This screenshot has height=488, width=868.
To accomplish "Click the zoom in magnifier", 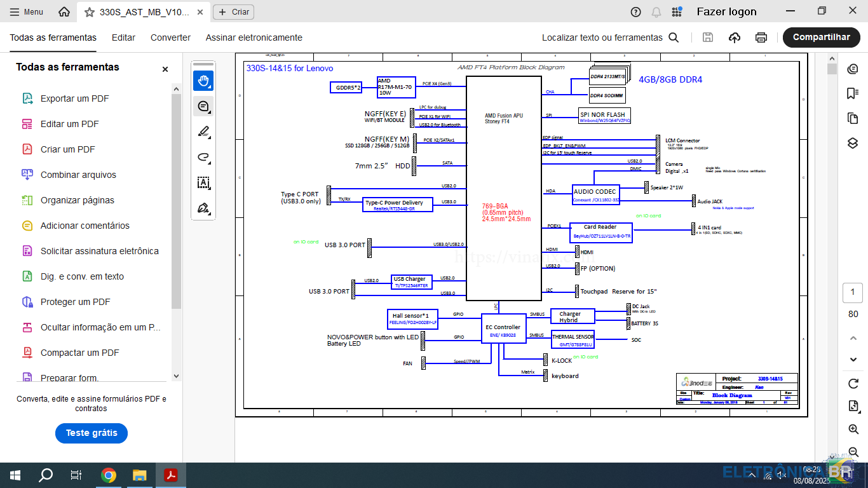I will 853,430.
